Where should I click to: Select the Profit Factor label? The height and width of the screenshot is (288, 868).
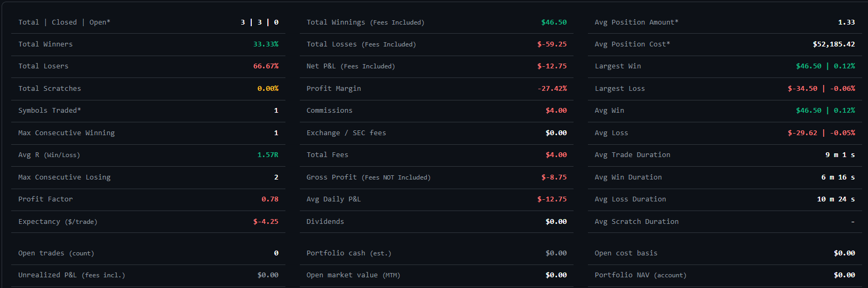click(x=45, y=199)
